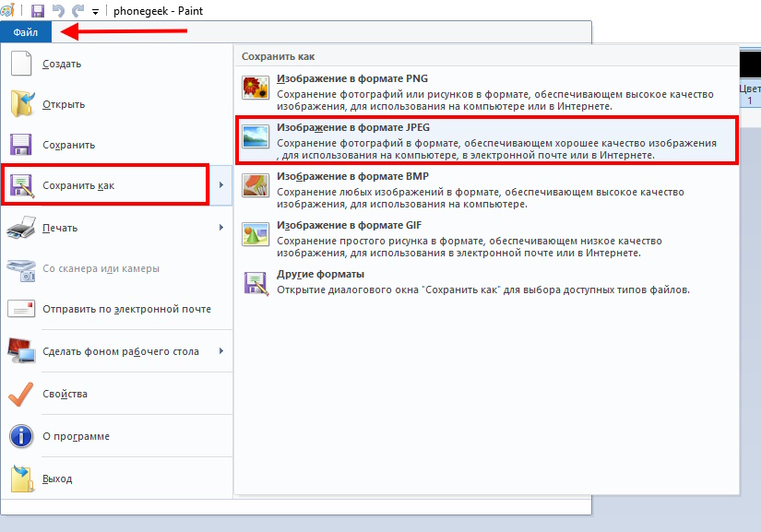Expand the desktop background submenu arrow
Screen dimensions: 761x532
(221, 350)
